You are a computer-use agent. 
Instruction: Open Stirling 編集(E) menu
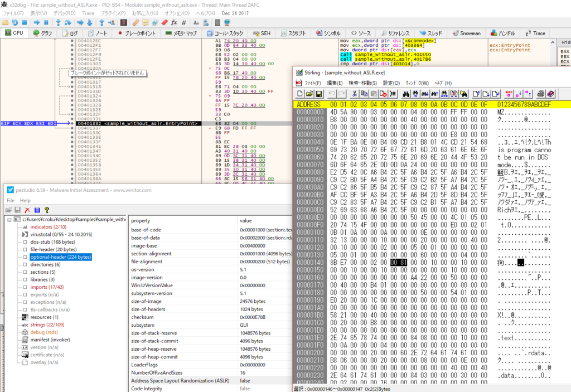click(x=335, y=83)
